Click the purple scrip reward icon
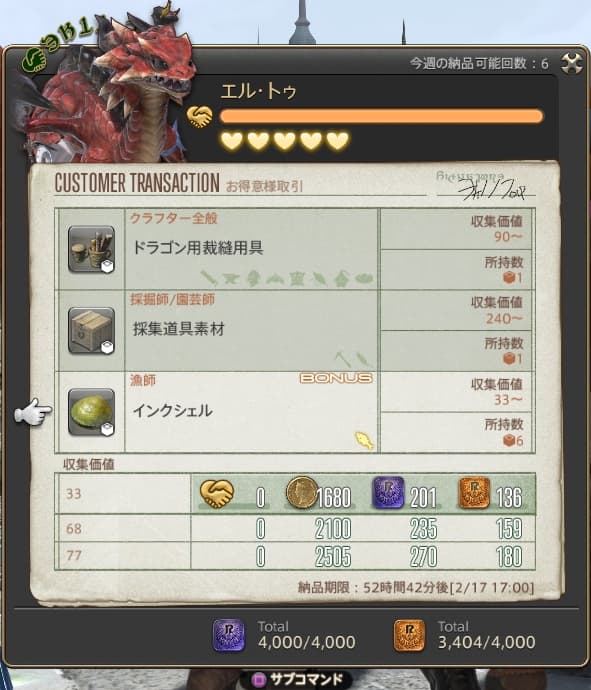This screenshot has width=591, height=690. pyautogui.click(x=388, y=492)
